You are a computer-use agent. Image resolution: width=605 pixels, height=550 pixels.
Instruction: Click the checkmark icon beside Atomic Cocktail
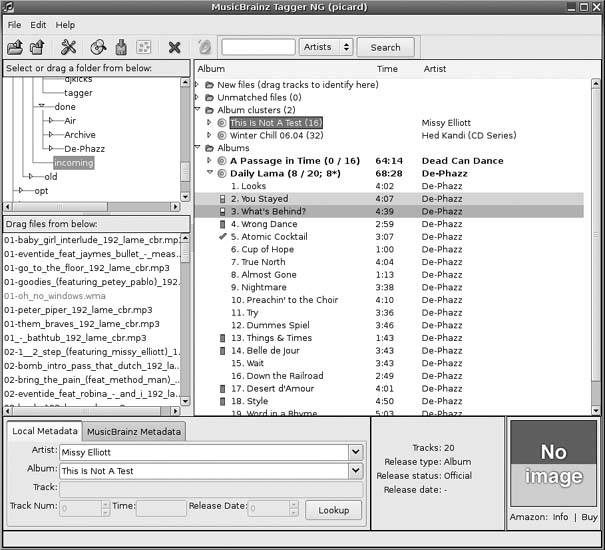tap(222, 238)
